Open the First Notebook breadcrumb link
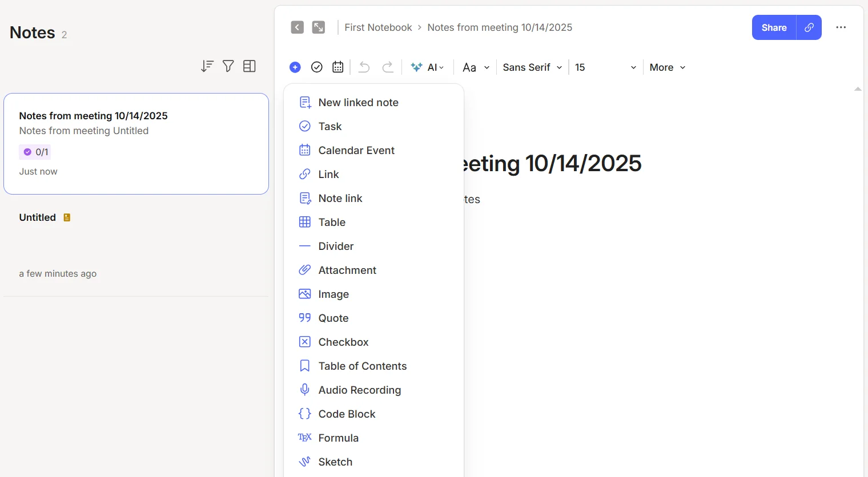Viewport: 868px width, 477px height. 378,27
